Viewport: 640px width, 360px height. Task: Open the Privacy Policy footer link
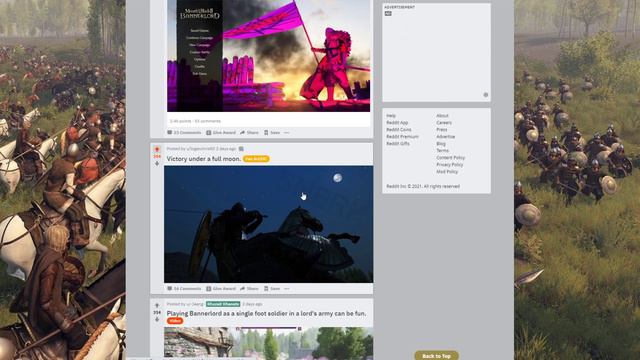(x=450, y=164)
